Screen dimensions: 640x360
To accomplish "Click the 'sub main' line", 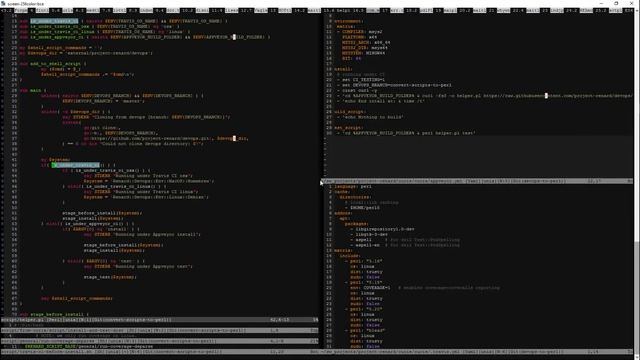I will click(33, 90).
